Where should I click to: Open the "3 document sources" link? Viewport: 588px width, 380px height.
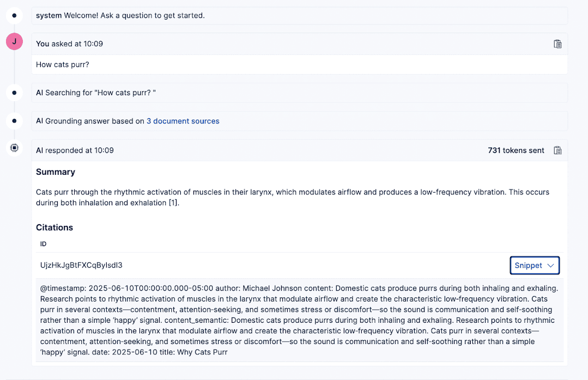183,121
